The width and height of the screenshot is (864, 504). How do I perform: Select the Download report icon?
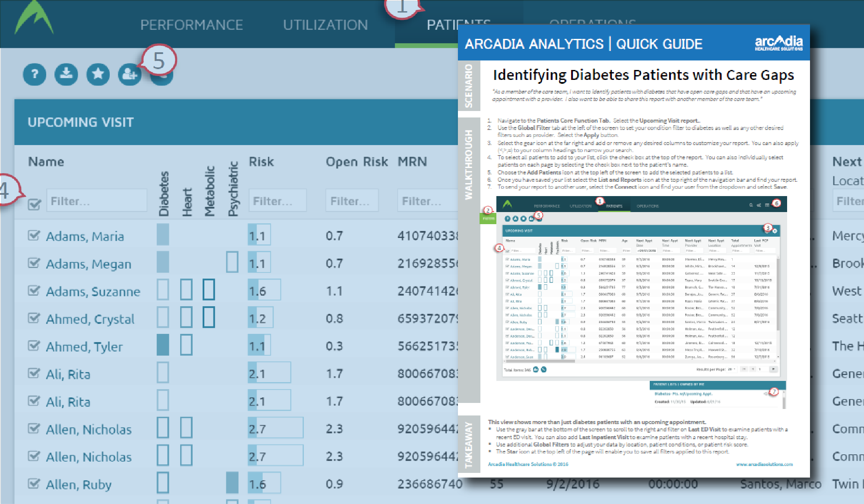tap(66, 74)
